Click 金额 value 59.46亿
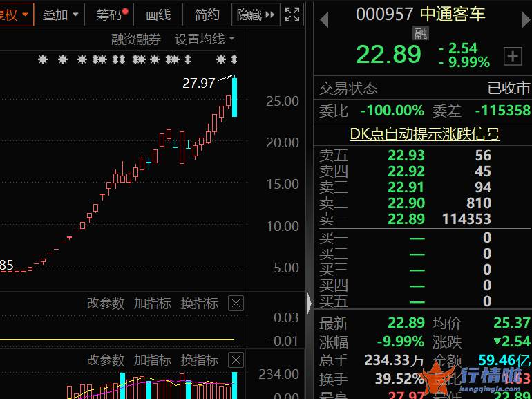This screenshot has width=532, height=399. 504,360
